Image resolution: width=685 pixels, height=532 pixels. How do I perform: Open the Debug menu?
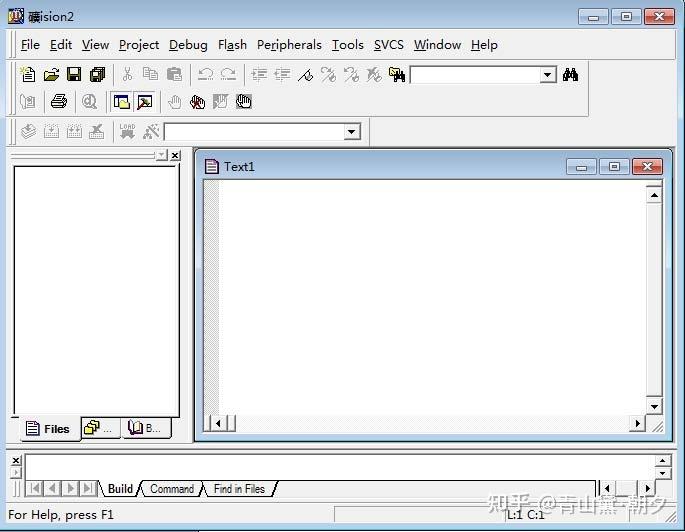tap(188, 45)
